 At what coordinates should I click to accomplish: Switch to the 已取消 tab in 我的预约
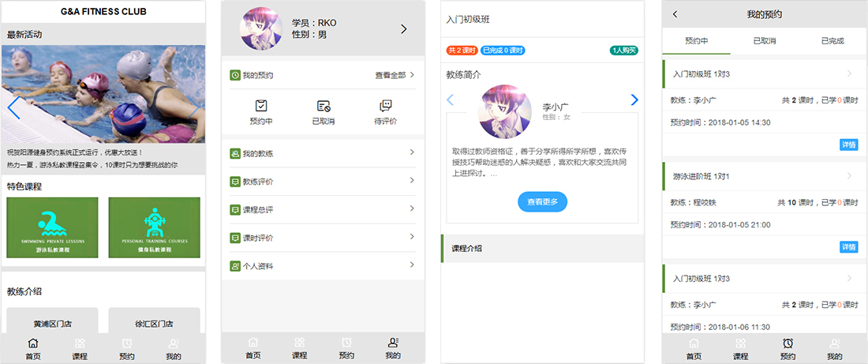(x=765, y=40)
